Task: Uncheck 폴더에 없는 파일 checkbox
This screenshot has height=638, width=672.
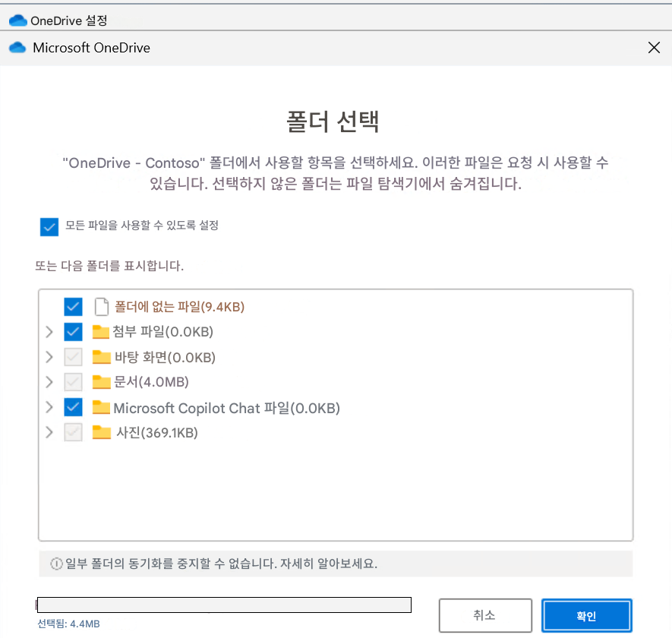Action: (x=73, y=307)
